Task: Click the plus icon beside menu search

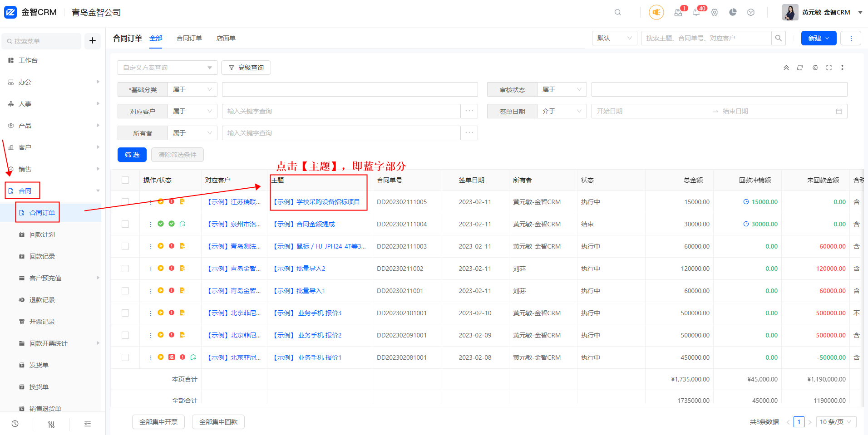Action: [x=93, y=41]
